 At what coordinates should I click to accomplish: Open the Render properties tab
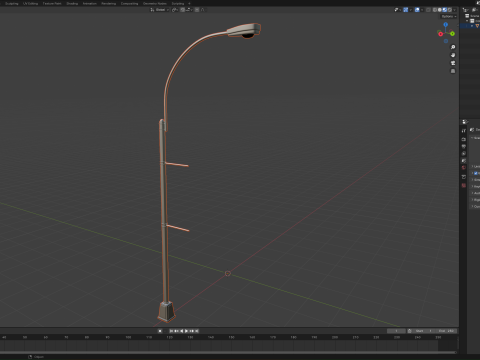point(464,139)
